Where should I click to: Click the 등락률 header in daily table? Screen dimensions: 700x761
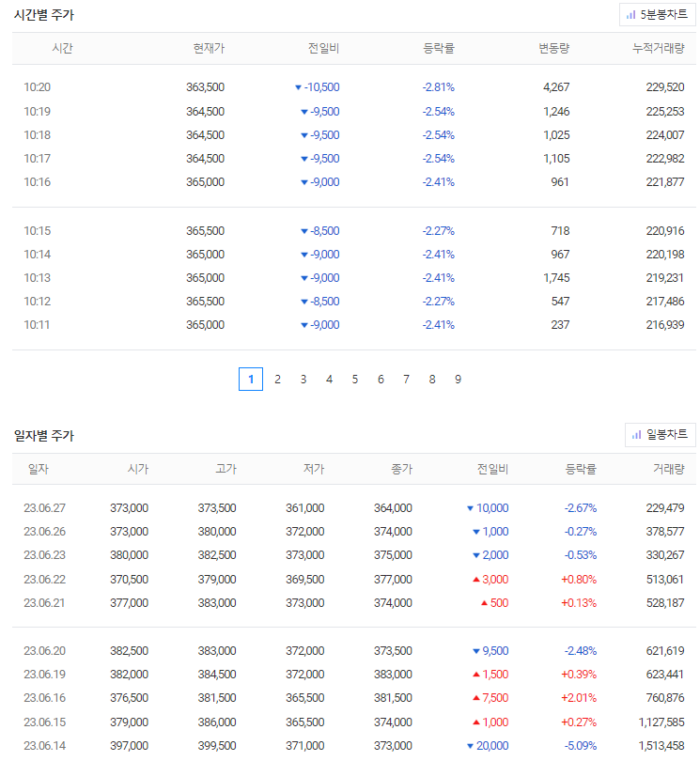581,469
